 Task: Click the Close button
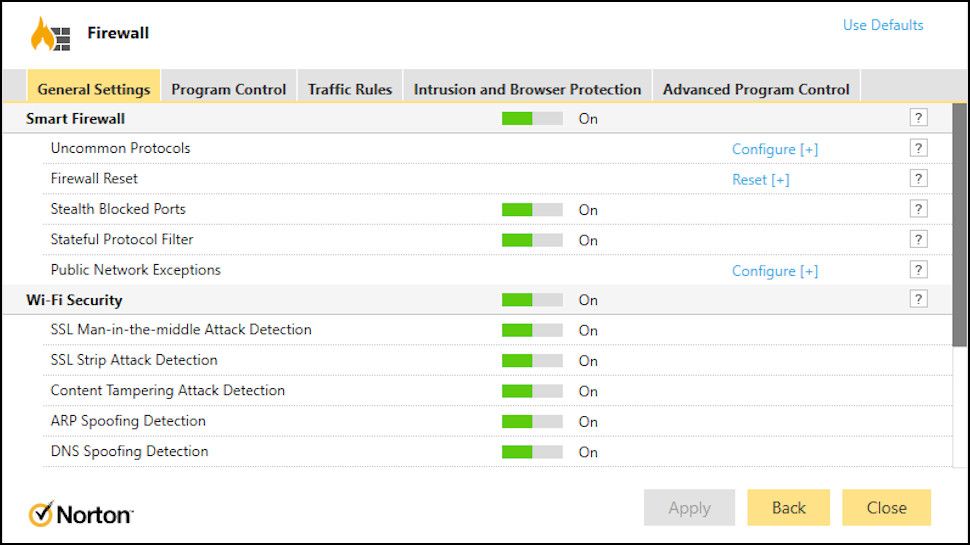coord(886,508)
